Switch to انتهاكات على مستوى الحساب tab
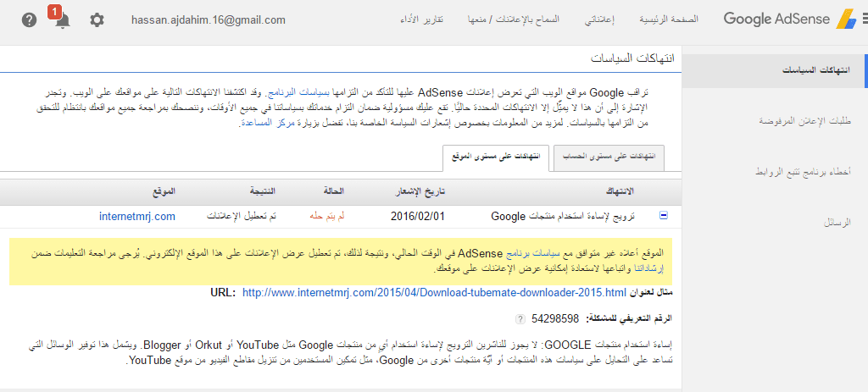The height and width of the screenshot is (392, 868). pos(609,157)
